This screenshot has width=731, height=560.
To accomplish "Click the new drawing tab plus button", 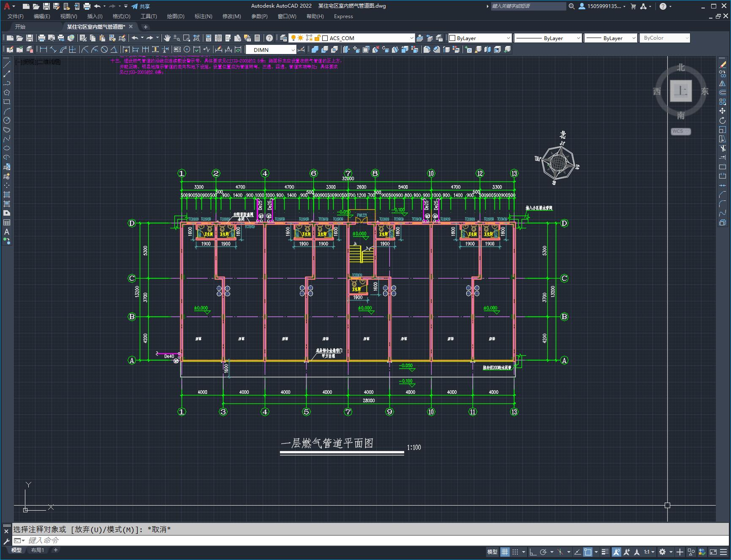I will click(145, 27).
